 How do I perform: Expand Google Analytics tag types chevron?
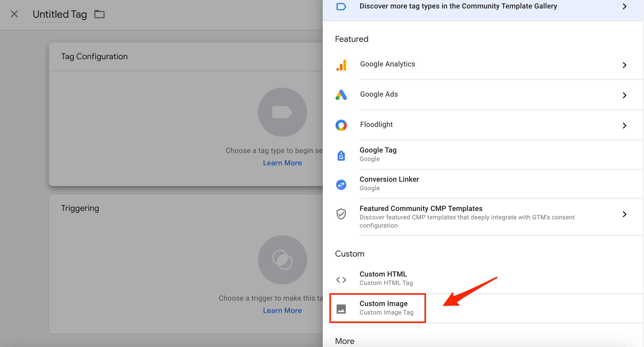point(625,65)
